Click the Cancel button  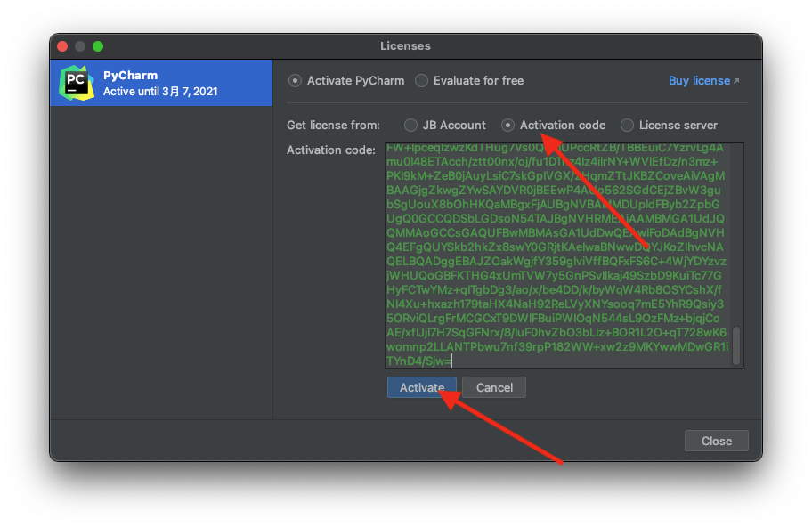coord(494,388)
